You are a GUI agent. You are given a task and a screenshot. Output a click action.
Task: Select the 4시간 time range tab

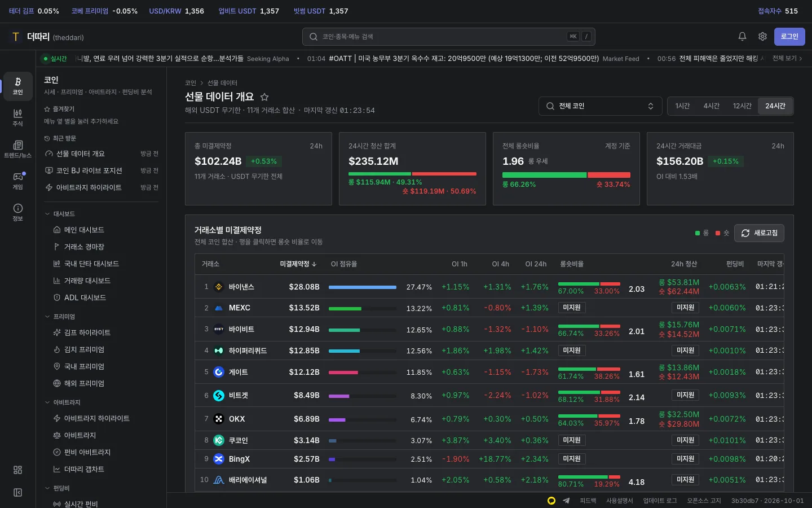pyautogui.click(x=711, y=106)
